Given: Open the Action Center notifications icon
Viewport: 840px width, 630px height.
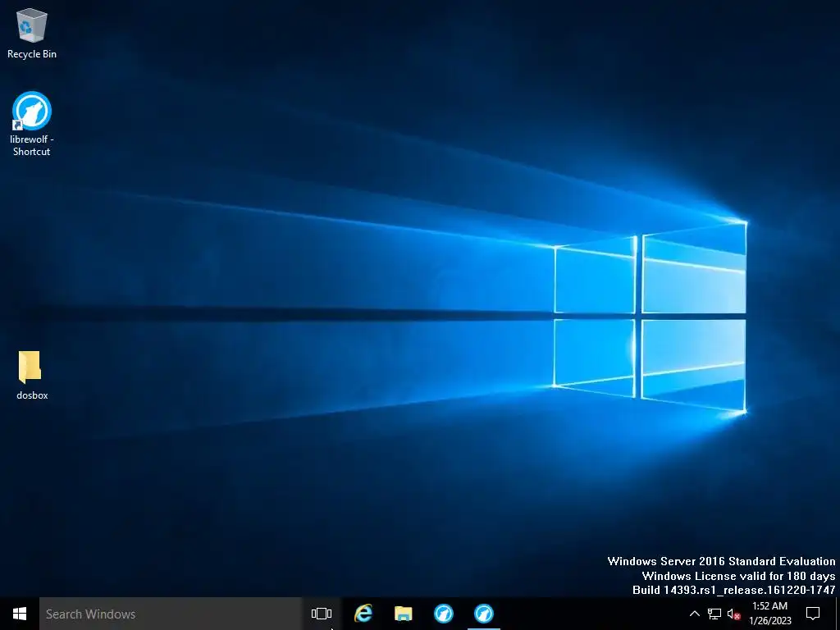Looking at the screenshot, I should [x=813, y=614].
